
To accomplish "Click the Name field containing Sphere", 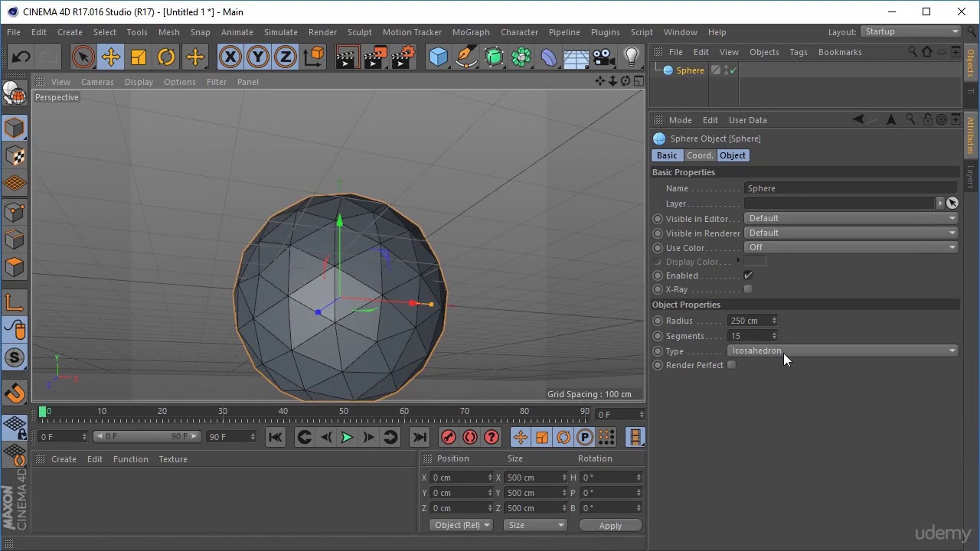I will 851,188.
